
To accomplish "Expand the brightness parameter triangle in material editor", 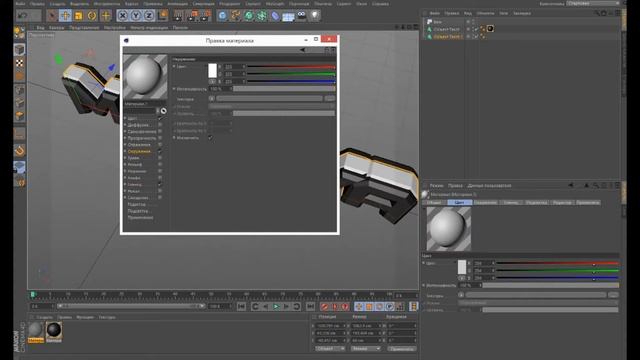I will 174,89.
